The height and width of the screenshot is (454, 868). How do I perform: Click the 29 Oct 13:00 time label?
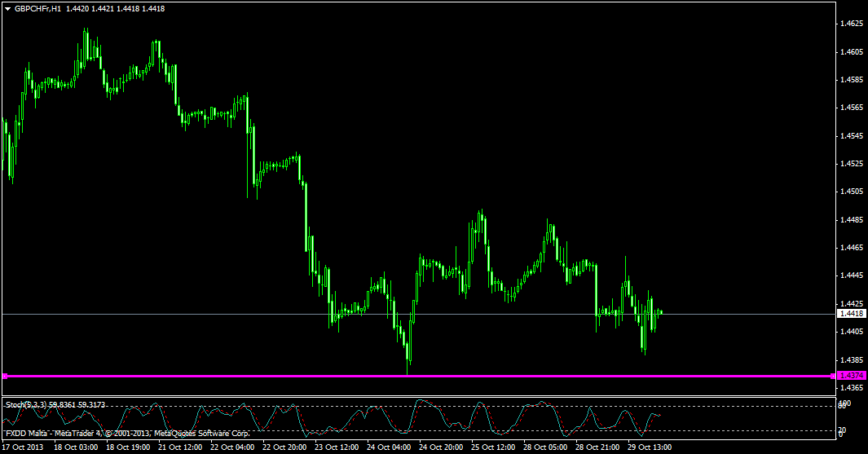click(650, 447)
